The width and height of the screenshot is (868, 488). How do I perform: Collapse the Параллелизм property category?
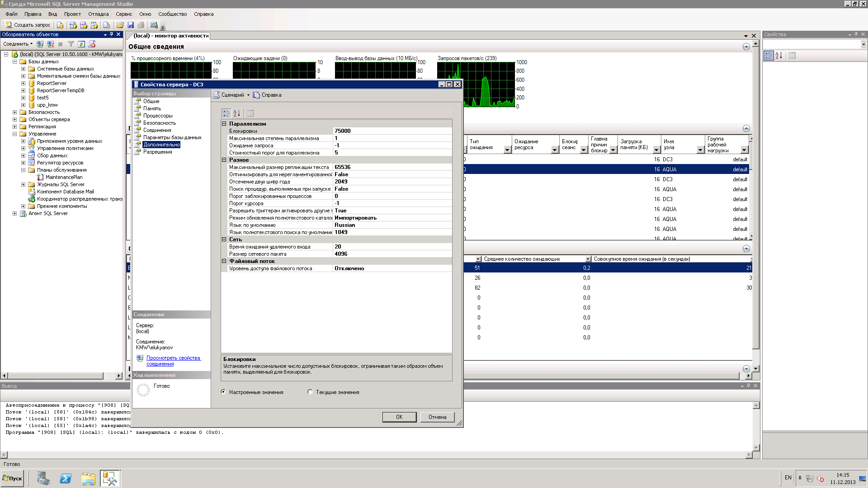(224, 123)
